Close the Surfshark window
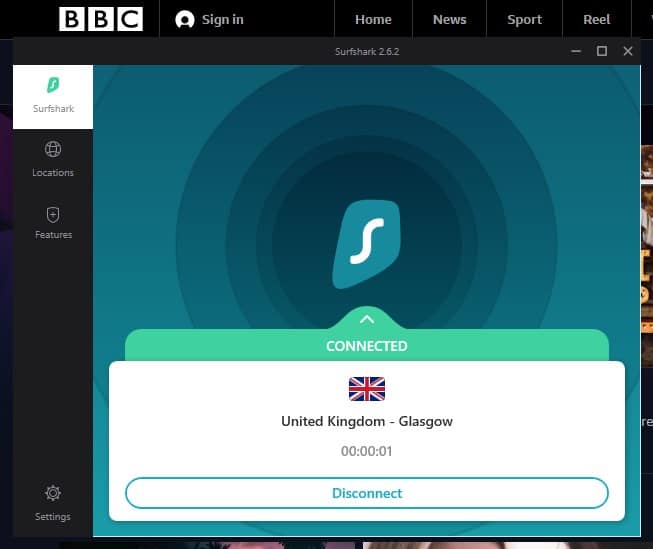653x549 pixels. click(628, 51)
